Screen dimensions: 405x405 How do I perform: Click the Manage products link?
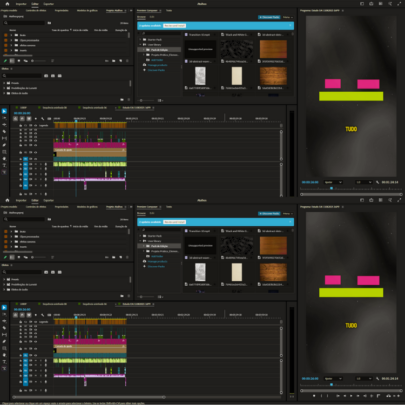click(x=157, y=261)
